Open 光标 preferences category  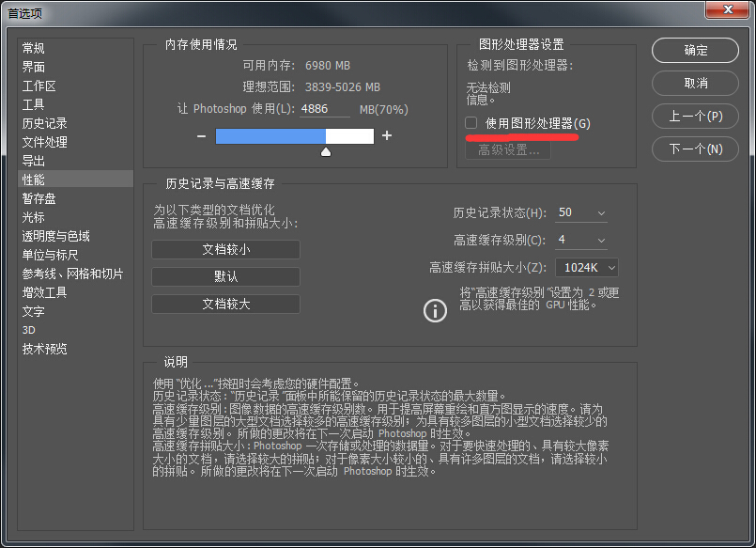[75, 217]
